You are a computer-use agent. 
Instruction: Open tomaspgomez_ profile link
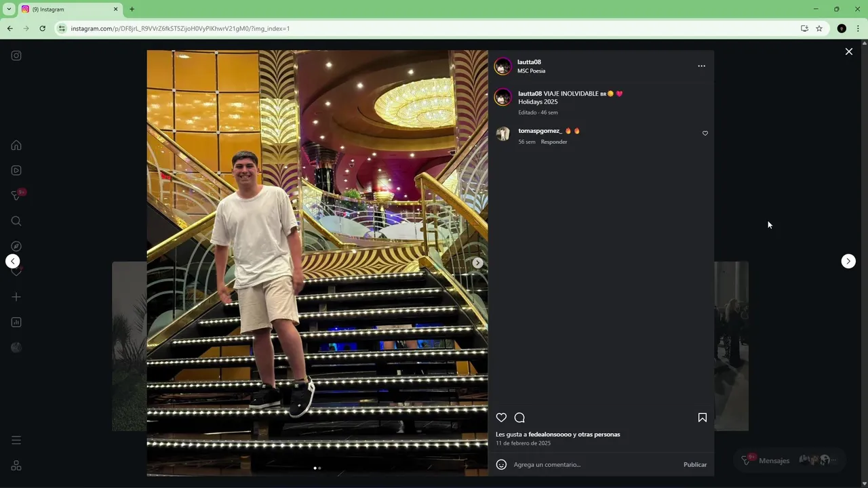540,131
